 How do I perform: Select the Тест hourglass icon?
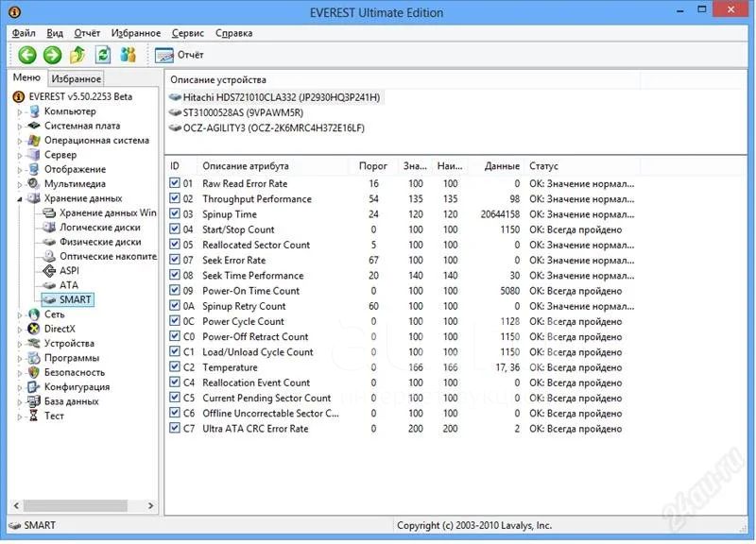(34, 416)
